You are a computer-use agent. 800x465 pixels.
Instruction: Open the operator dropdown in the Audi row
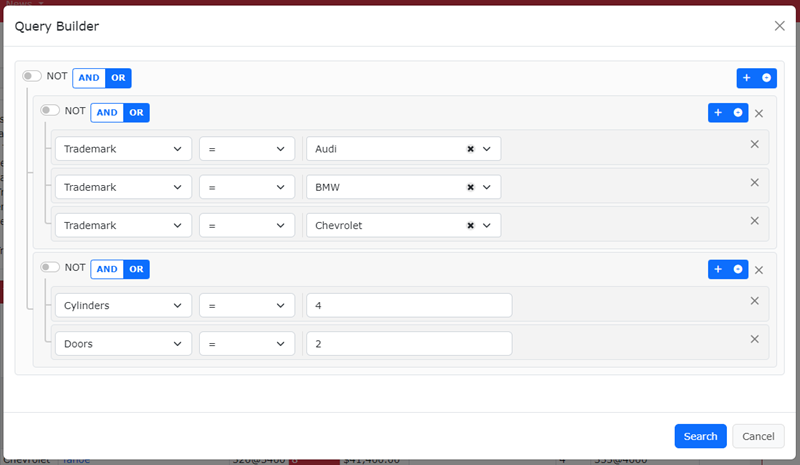pos(246,149)
